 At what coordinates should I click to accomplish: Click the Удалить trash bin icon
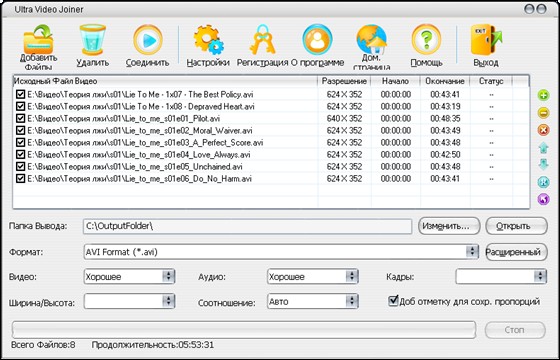click(x=92, y=39)
